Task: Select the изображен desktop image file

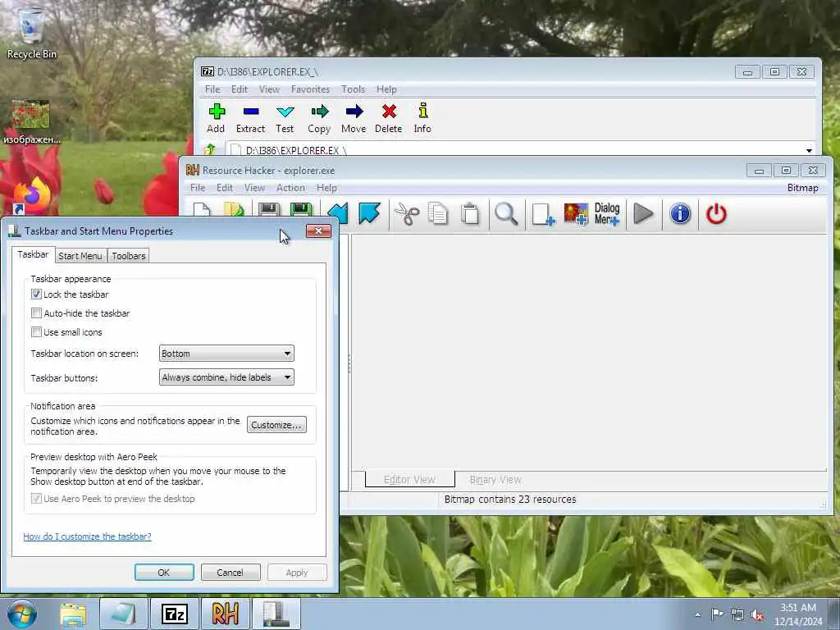Action: 32,121
